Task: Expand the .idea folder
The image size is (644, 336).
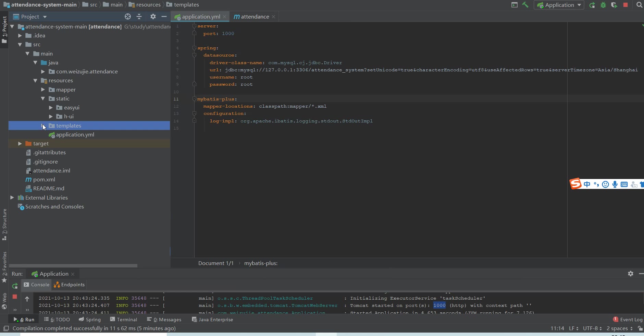Action: click(20, 35)
